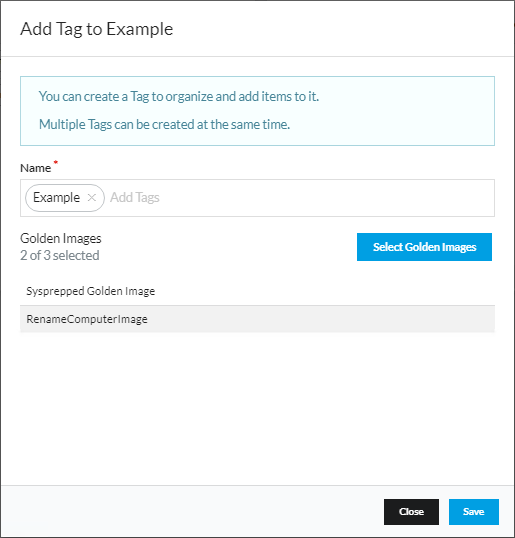Click the empty list area below RenameComputerImage

(x=257, y=408)
